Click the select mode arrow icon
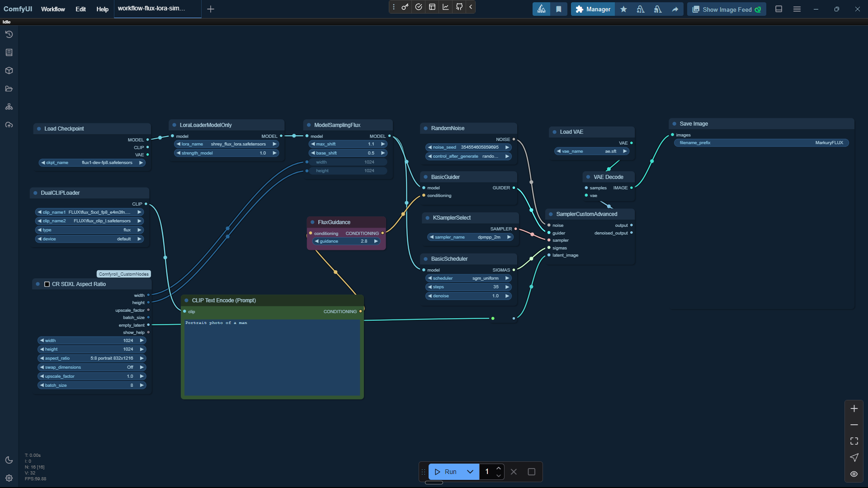 coord(854,457)
